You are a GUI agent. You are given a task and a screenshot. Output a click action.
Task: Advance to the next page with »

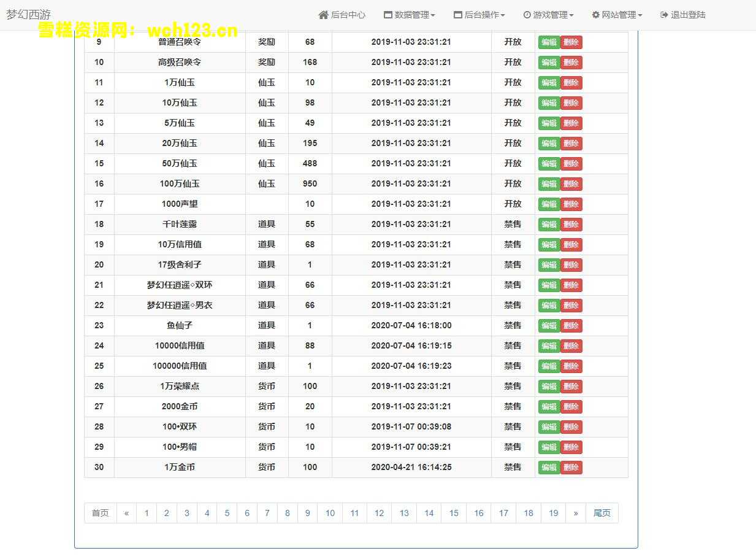(575, 513)
